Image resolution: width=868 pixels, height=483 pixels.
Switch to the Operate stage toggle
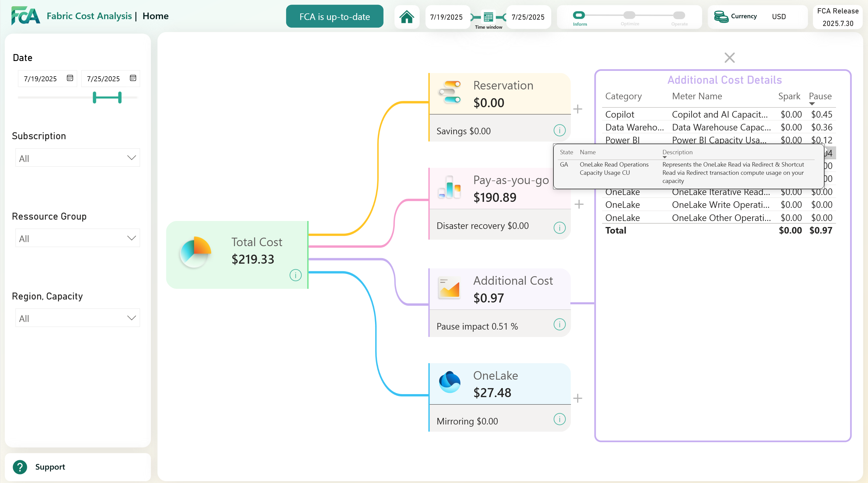point(679,15)
